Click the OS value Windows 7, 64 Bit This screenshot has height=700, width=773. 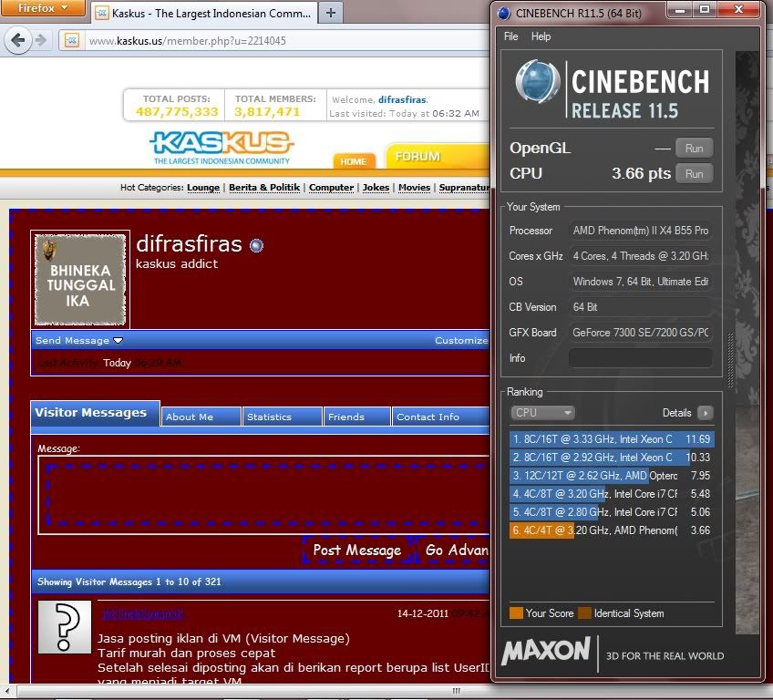(x=641, y=282)
